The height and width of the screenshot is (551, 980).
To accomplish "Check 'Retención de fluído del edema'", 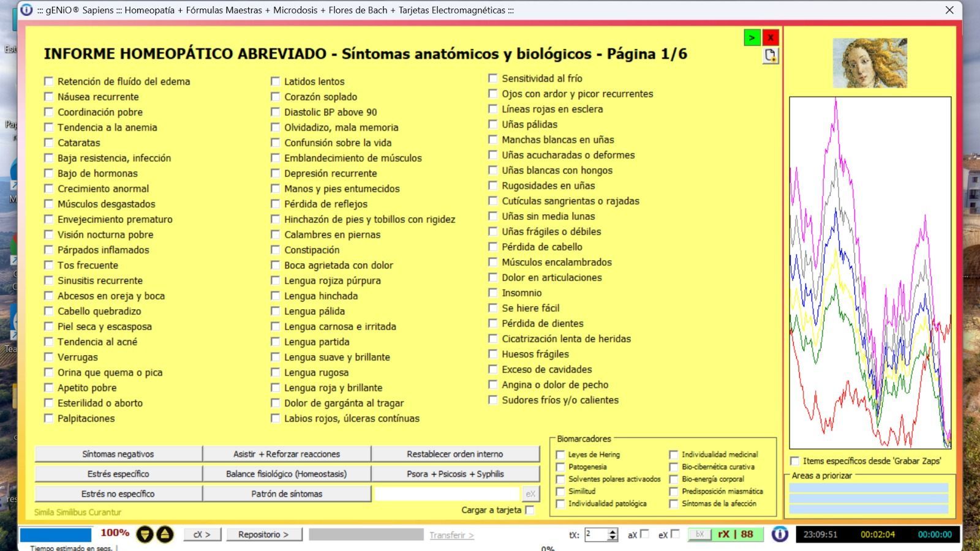I will coord(49,81).
